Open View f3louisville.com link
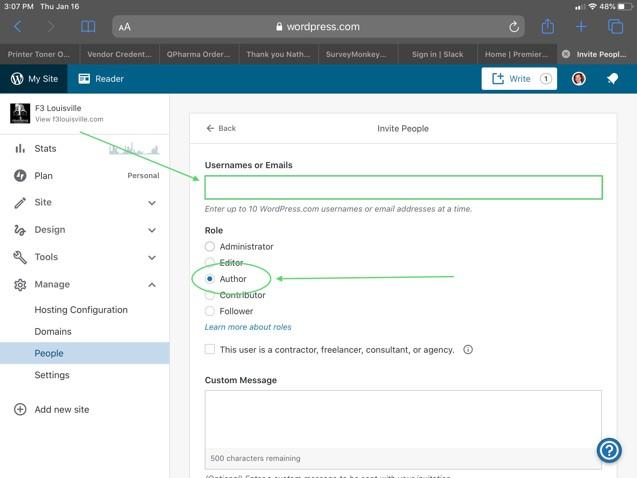 pyautogui.click(x=69, y=119)
